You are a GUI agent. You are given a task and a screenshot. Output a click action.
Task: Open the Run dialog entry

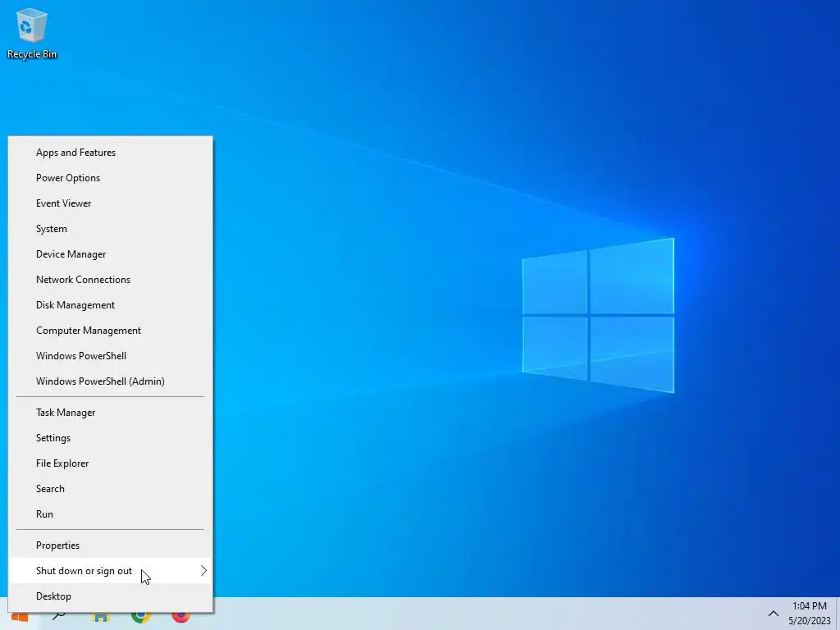[x=111, y=514]
